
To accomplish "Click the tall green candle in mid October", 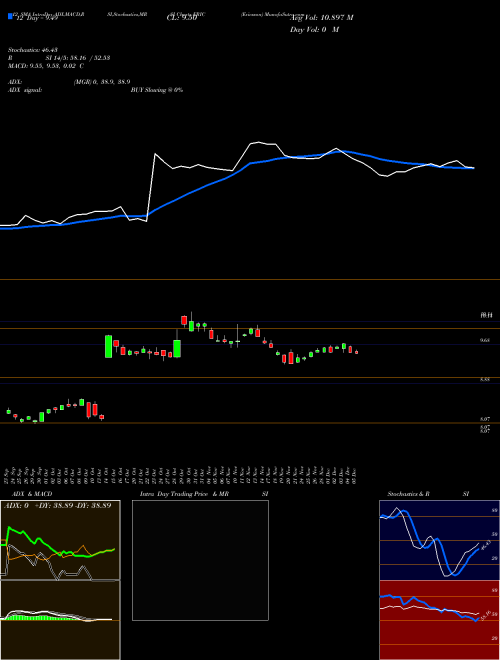I will [109, 346].
